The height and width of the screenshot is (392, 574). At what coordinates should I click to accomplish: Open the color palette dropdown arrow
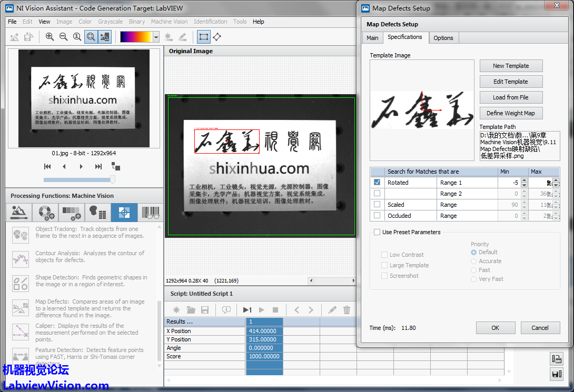pos(156,37)
